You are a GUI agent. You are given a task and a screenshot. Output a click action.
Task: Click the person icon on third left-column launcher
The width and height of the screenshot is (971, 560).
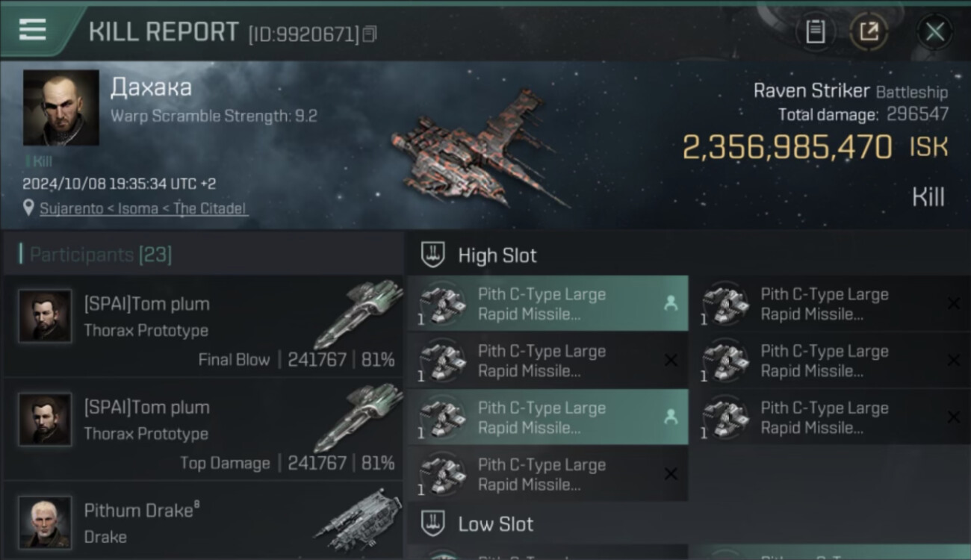tap(670, 417)
